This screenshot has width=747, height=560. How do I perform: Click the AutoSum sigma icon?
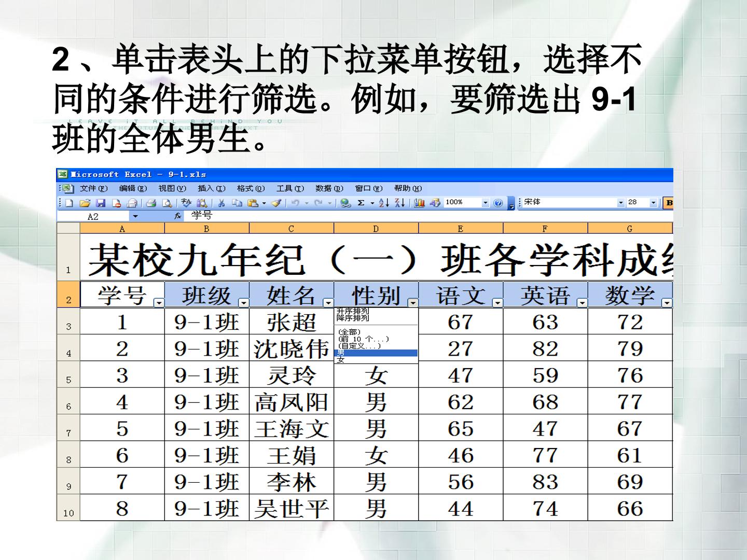[361, 203]
